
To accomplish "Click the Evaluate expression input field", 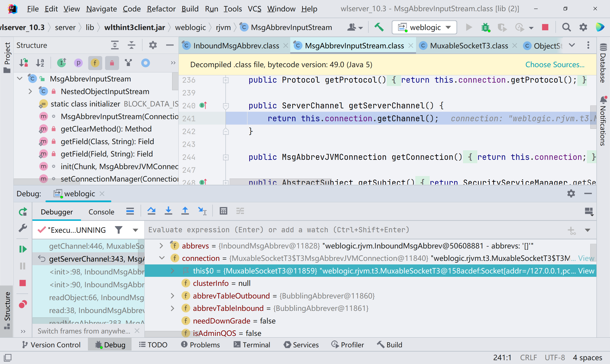I will (x=353, y=230).
